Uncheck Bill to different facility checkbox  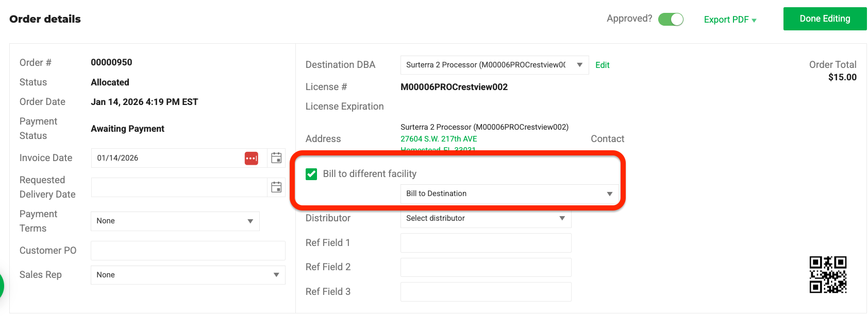tap(311, 174)
